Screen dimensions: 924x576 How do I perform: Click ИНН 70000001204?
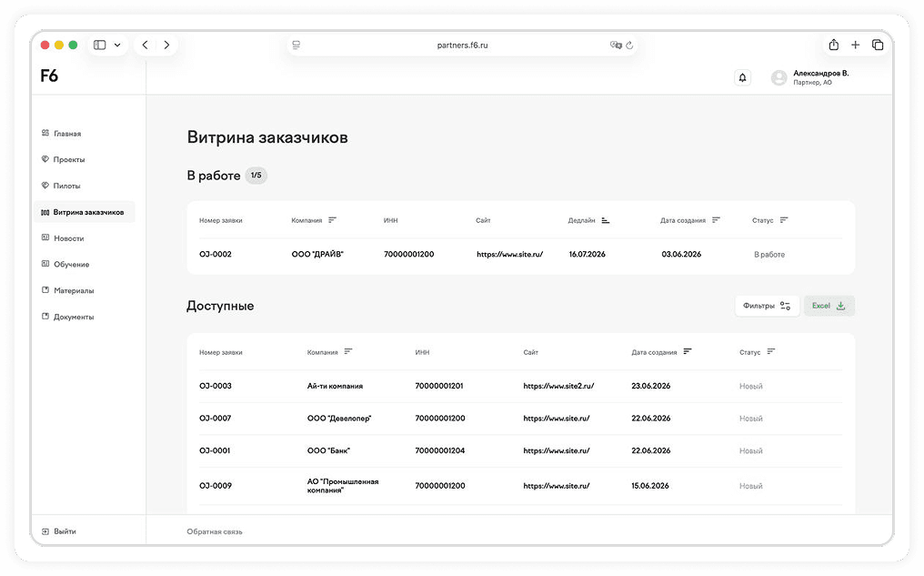click(439, 450)
